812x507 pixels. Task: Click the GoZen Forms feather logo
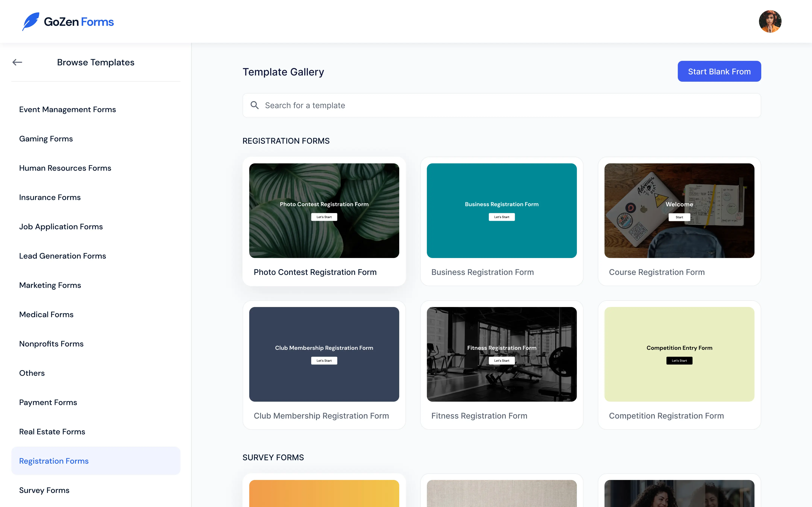point(31,22)
